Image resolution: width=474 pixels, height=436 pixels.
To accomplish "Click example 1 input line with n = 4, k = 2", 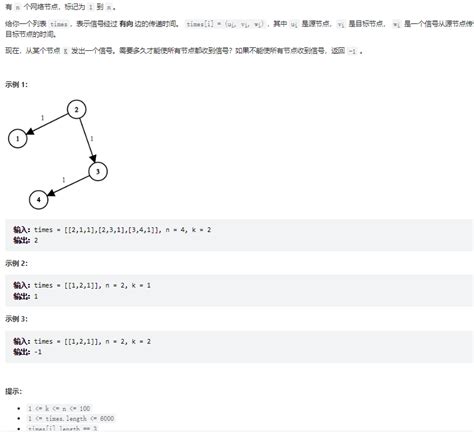I will (x=112, y=230).
